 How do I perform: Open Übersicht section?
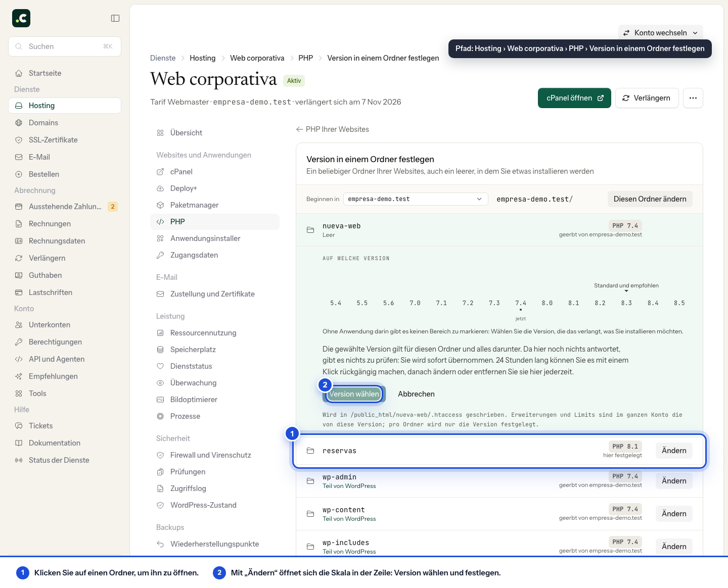[215, 133]
